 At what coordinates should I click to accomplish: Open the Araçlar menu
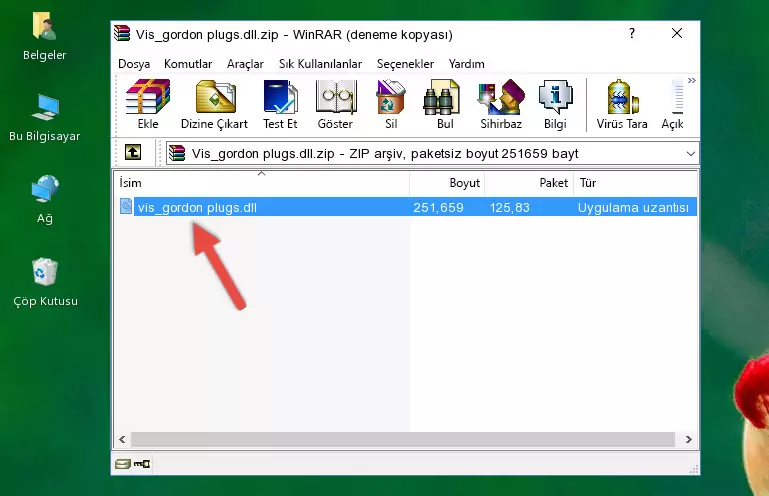245,64
